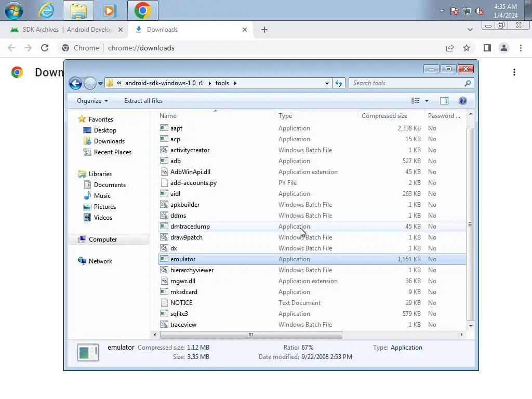Open Chrome three-dot main menu
The image size is (532, 399).
point(521,48)
